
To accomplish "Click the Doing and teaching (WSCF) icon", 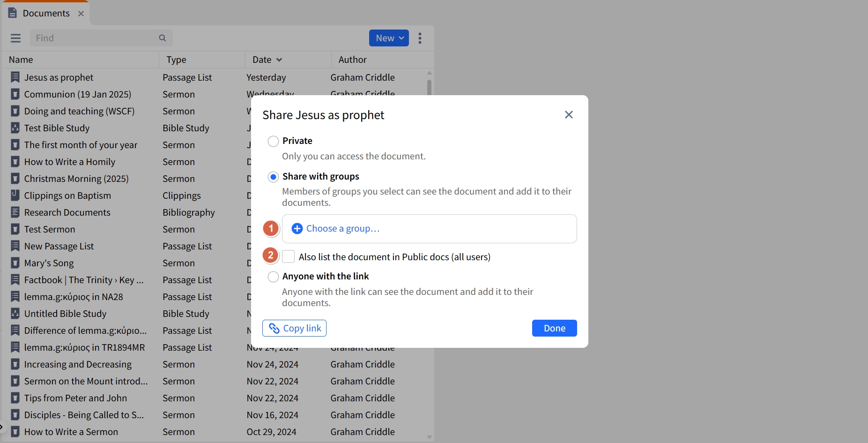I will tap(15, 111).
